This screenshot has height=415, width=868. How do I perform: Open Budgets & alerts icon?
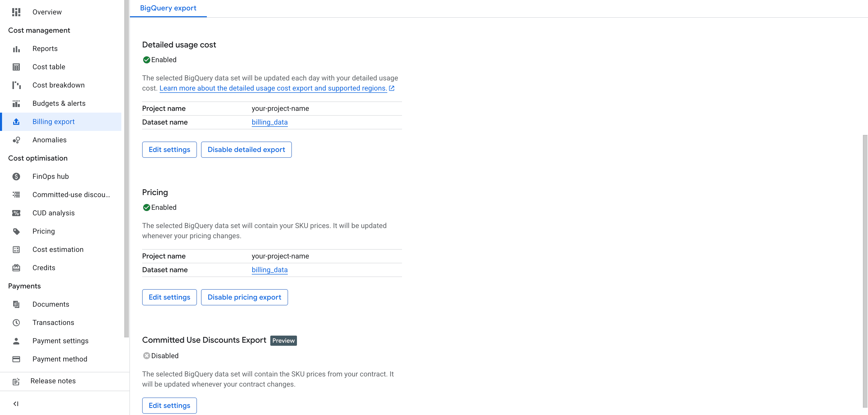(16, 103)
